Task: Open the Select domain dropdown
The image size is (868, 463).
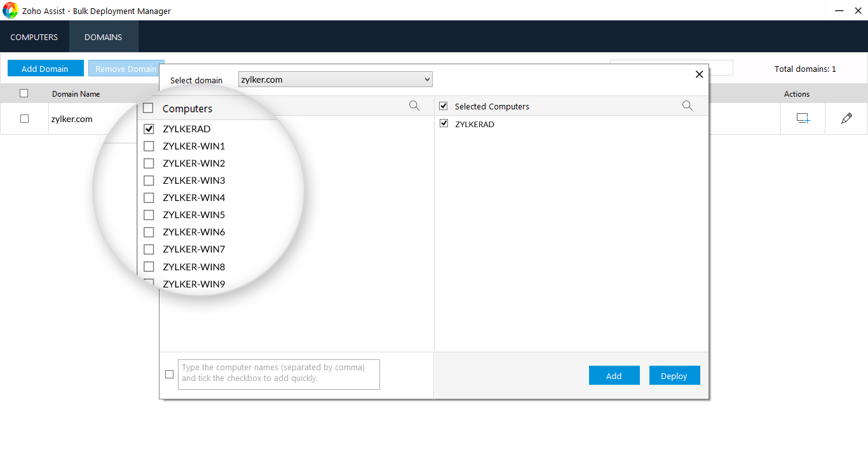Action: coord(336,79)
